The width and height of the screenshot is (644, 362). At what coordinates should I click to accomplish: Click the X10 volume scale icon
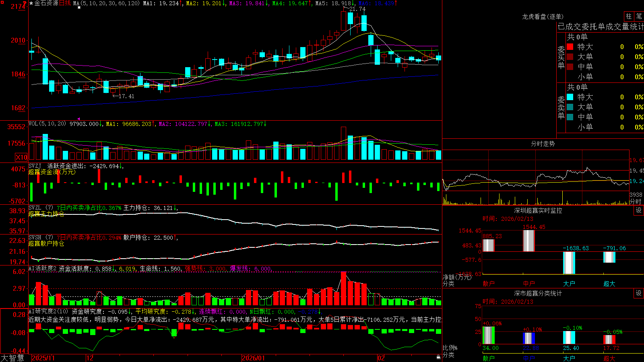[x=21, y=157]
